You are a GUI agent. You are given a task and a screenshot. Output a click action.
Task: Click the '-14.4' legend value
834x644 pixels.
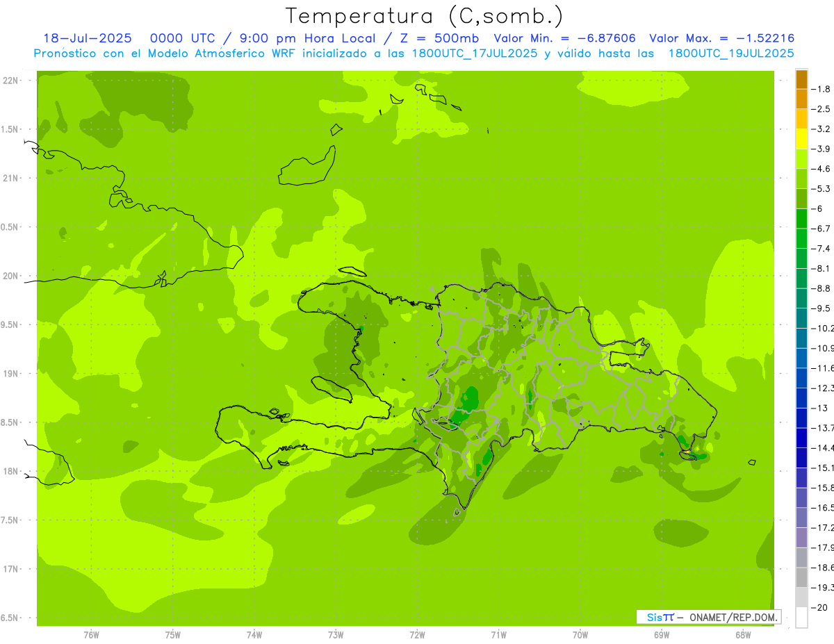[x=822, y=448]
